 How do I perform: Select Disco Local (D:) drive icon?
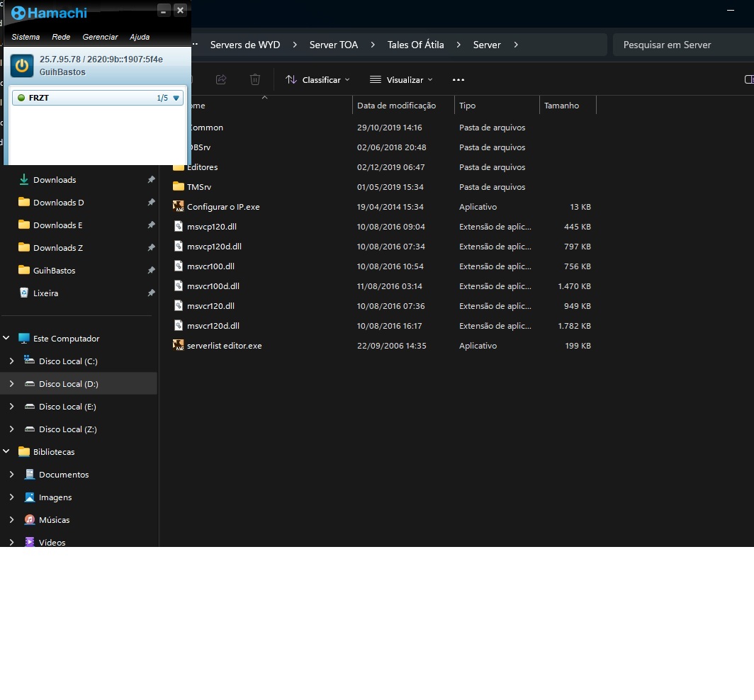pyautogui.click(x=29, y=384)
